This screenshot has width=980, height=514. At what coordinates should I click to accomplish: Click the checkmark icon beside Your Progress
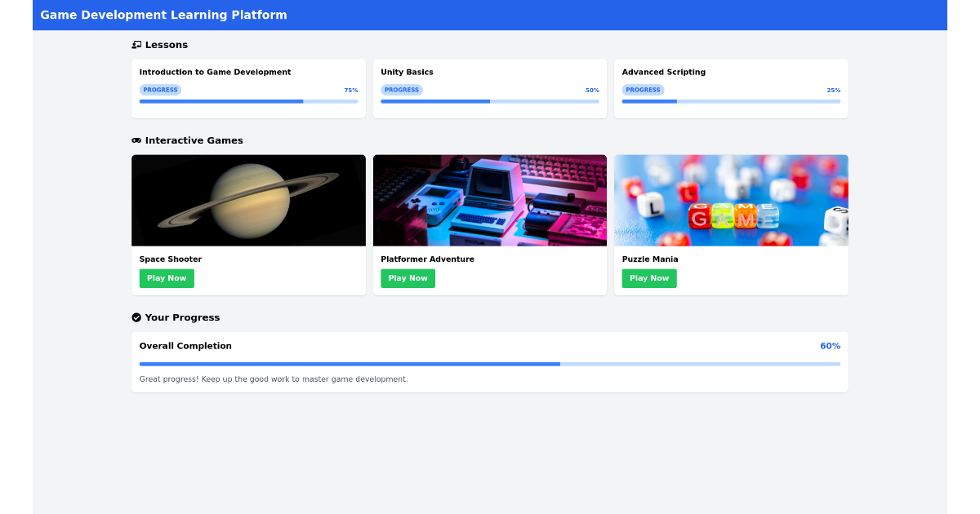tap(136, 317)
